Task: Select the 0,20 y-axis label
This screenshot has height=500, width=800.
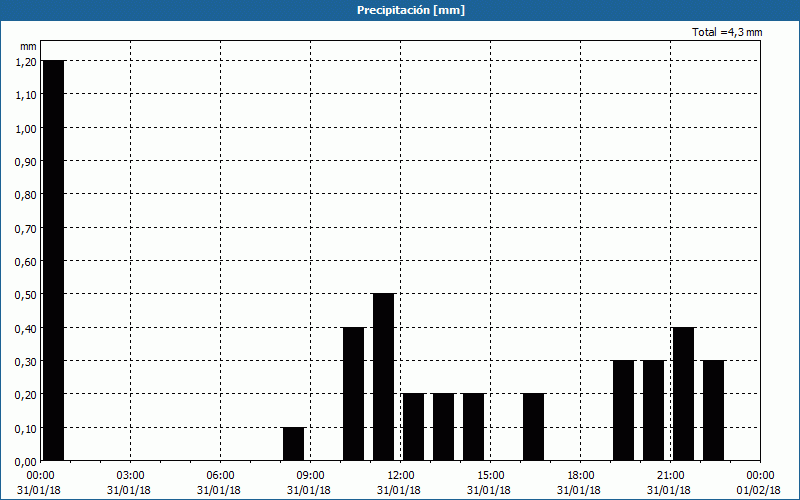Action: click(x=26, y=394)
